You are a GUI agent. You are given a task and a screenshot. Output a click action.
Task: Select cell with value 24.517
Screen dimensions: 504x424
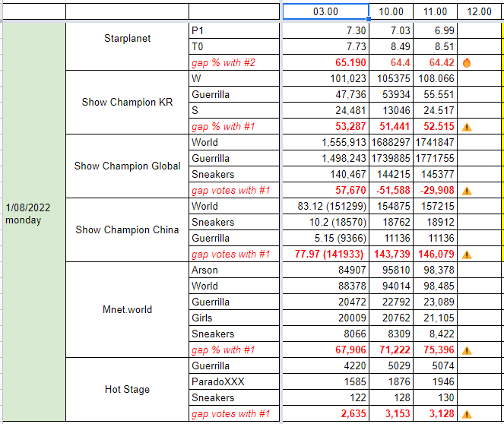[x=435, y=110]
